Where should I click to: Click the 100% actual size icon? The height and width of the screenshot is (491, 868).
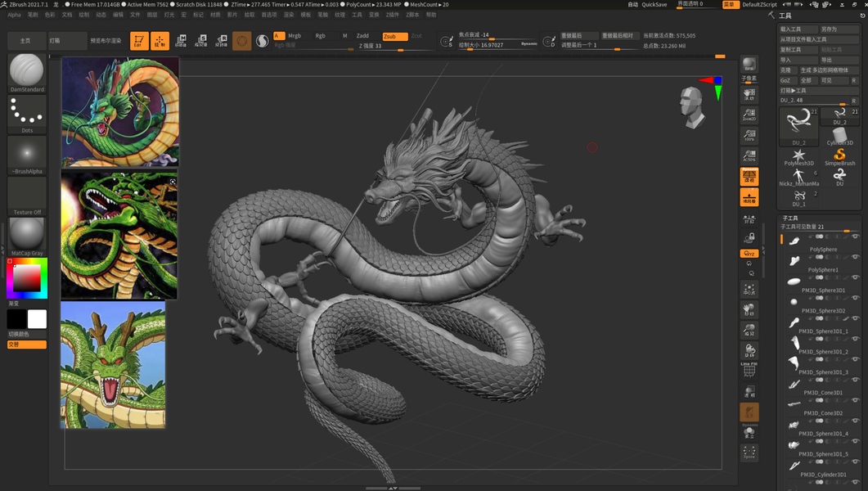(x=749, y=134)
